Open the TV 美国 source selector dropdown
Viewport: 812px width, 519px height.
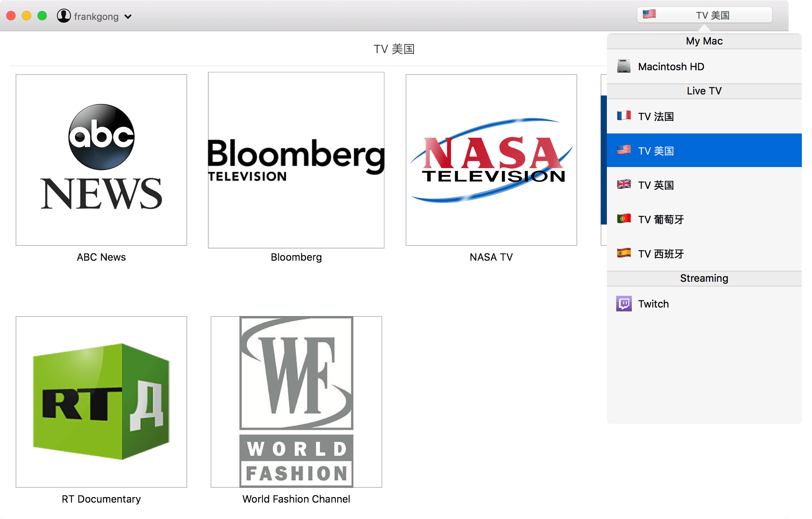[705, 15]
